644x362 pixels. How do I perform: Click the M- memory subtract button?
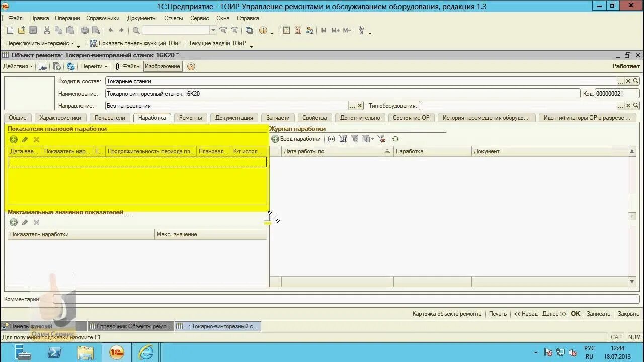click(x=347, y=31)
